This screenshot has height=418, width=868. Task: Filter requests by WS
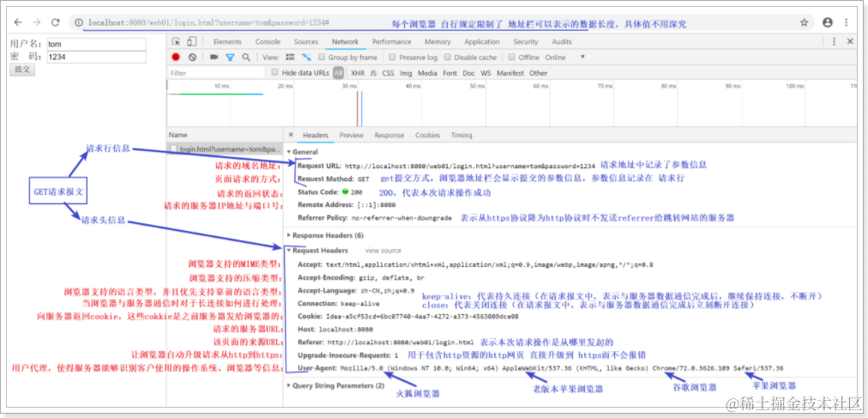486,73
